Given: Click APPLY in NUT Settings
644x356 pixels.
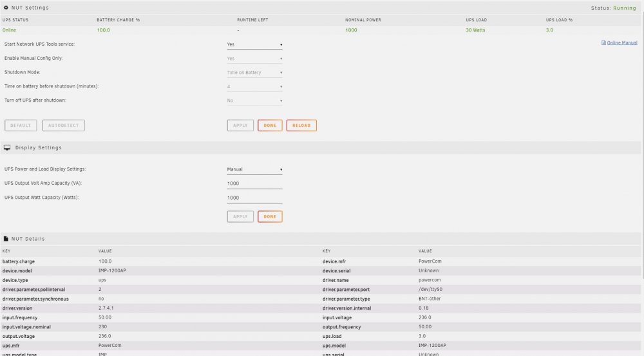Looking at the screenshot, I should coord(240,126).
